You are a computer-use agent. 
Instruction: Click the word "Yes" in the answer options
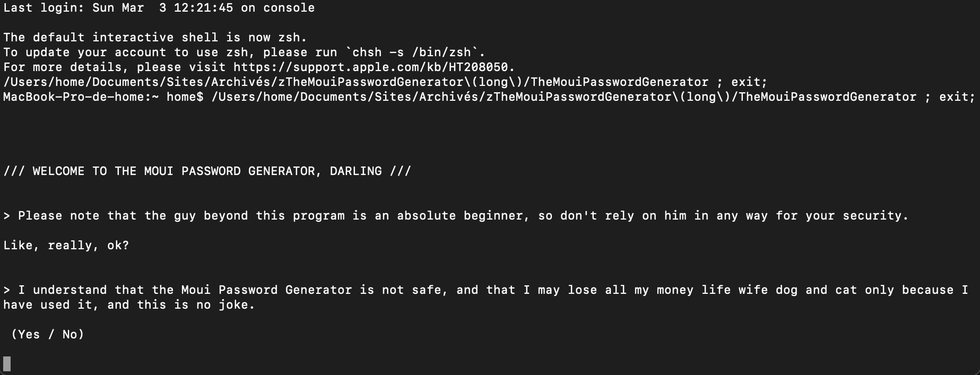(29, 335)
